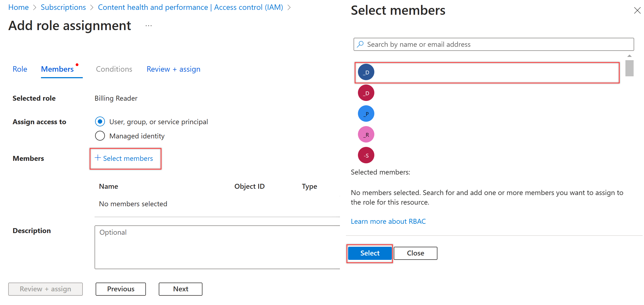Click the Review + assign top link
The image size is (644, 305).
pos(173,69)
